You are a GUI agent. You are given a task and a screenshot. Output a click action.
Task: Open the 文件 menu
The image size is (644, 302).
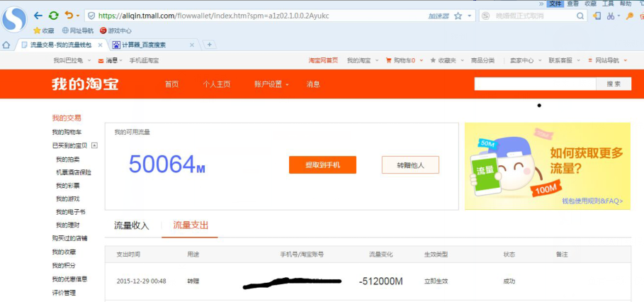point(555,4)
